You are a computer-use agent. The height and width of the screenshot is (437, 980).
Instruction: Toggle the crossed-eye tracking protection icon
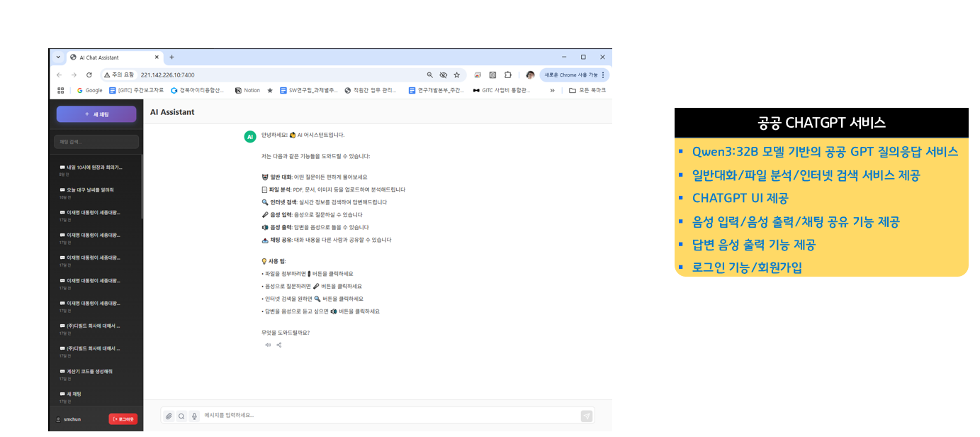tap(444, 74)
